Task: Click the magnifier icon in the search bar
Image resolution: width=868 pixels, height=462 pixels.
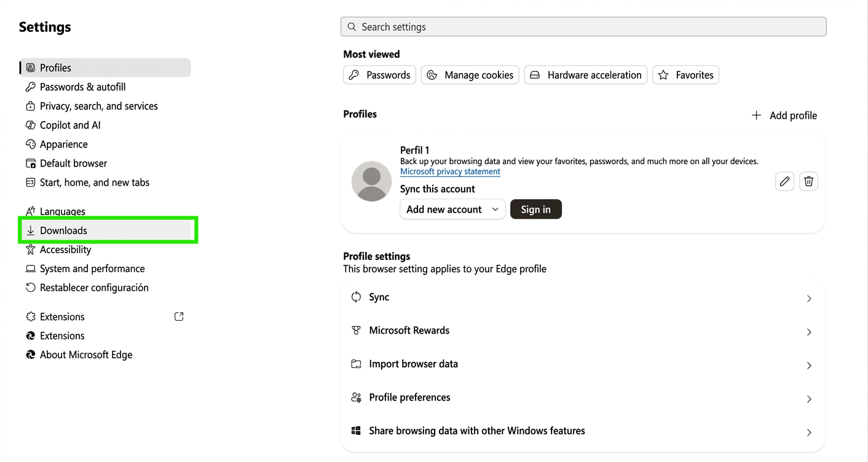Action: click(x=352, y=27)
